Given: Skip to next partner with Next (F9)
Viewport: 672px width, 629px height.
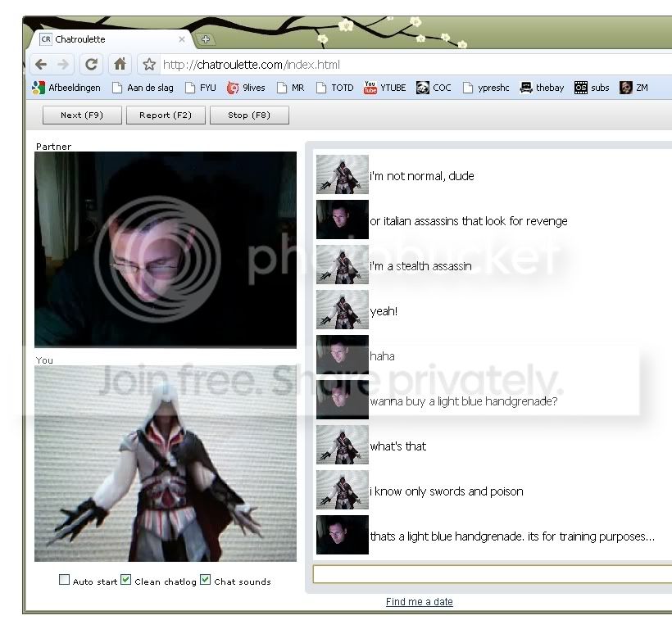Looking at the screenshot, I should (x=82, y=115).
